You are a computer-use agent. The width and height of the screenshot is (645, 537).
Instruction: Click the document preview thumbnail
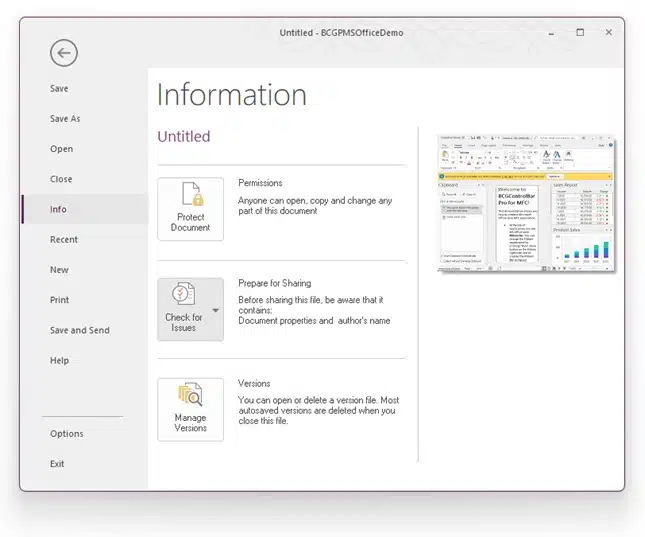526,203
